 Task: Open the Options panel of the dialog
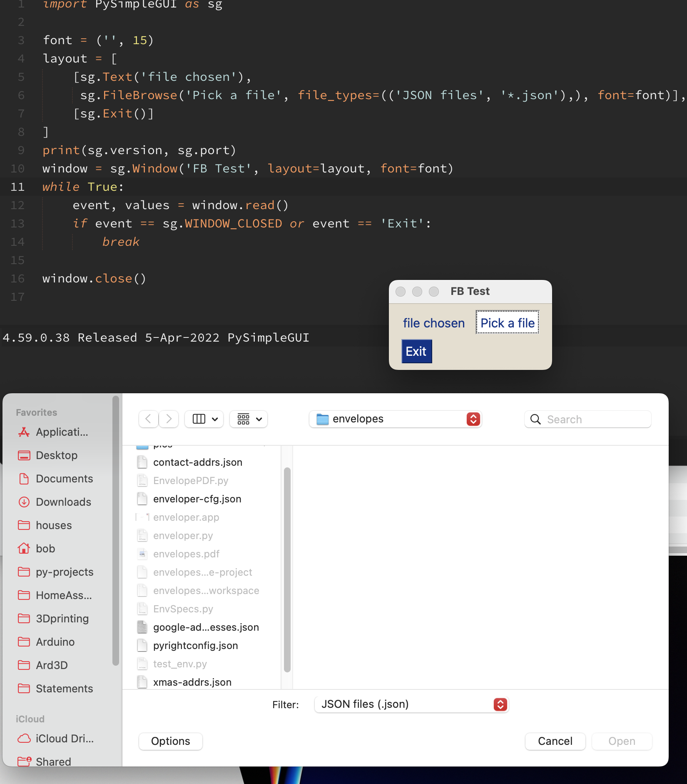(170, 742)
